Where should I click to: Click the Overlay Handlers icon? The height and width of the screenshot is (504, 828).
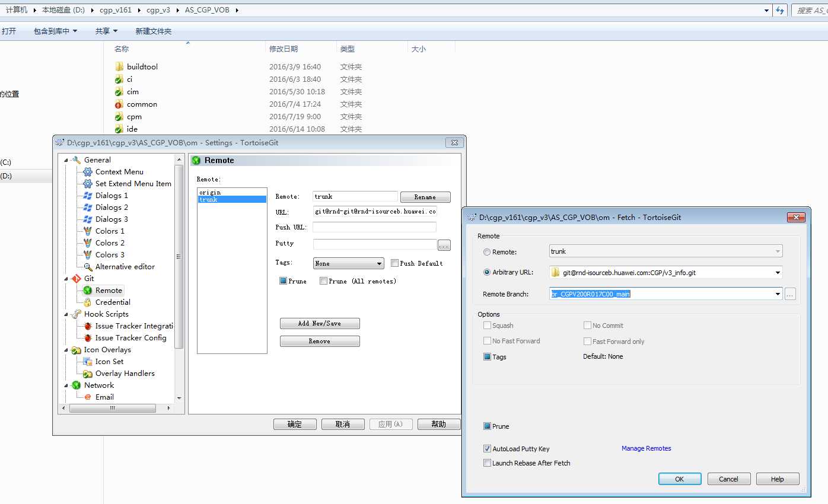point(88,374)
